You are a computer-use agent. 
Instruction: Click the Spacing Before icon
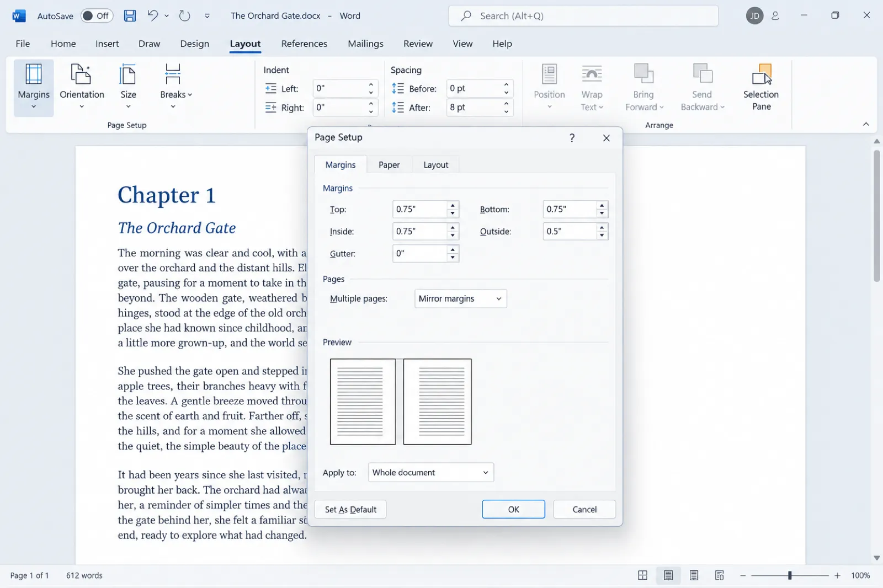pyautogui.click(x=397, y=88)
